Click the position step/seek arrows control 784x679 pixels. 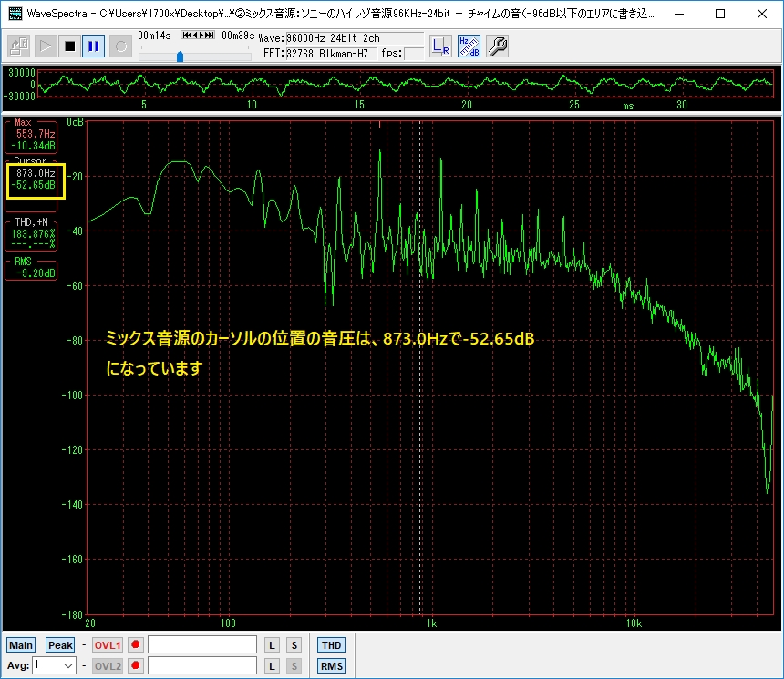tap(198, 35)
